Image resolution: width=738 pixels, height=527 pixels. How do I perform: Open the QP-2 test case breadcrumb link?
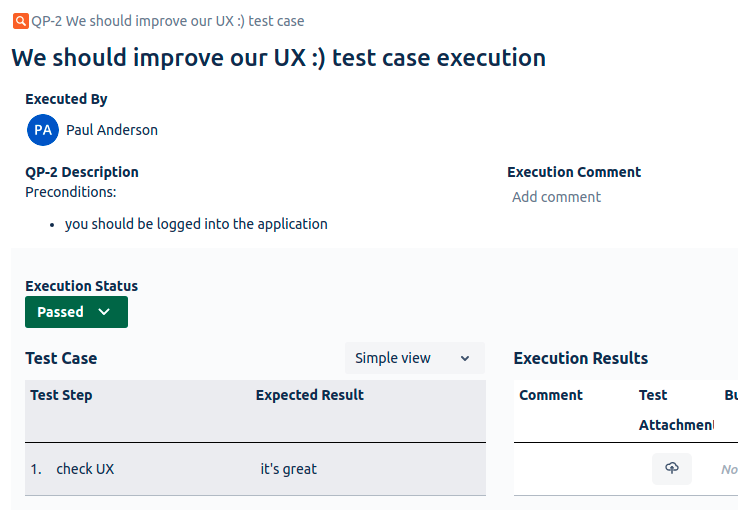tap(168, 21)
